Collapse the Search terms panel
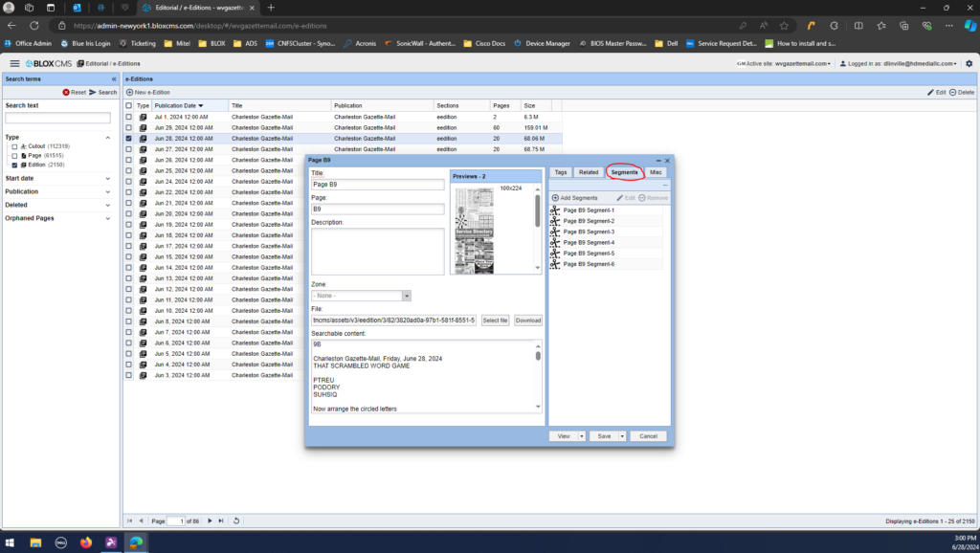The height and width of the screenshot is (553, 980). click(x=114, y=78)
